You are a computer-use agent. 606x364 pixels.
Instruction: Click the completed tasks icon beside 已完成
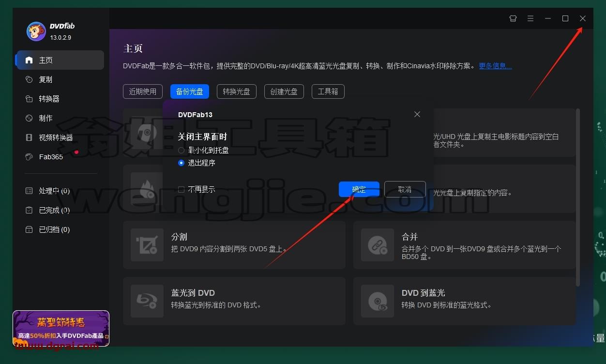29,210
